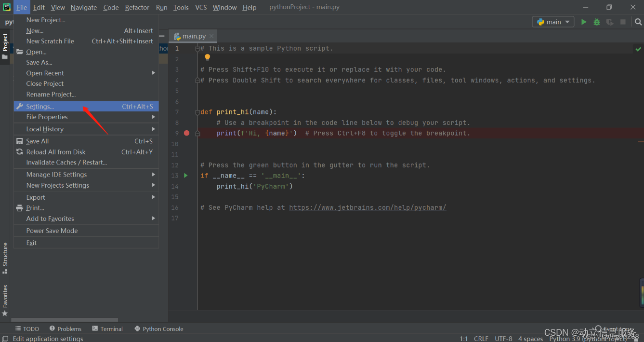Viewport: 644px width, 342px height.
Task: Choose Open... with the folder icon
Action: click(86, 52)
